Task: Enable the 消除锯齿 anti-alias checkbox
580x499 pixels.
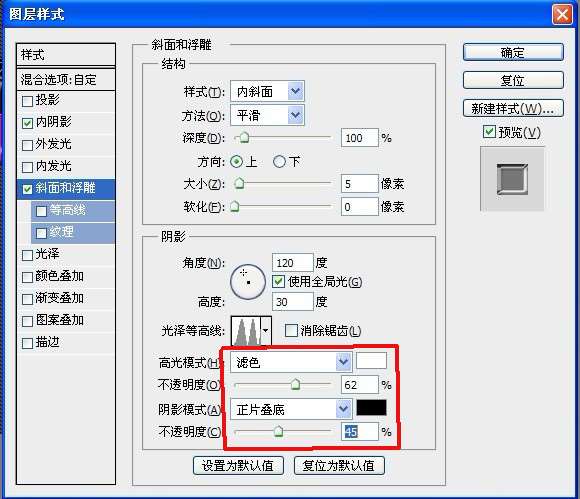Action: tap(291, 330)
